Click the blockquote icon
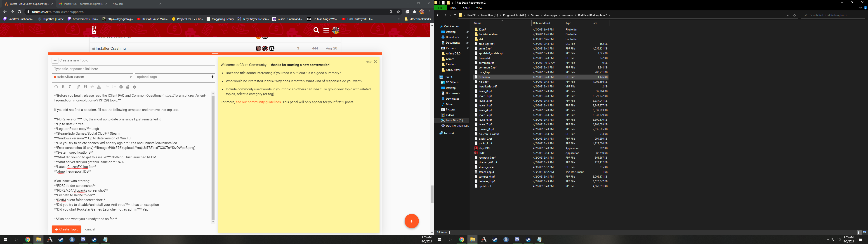The height and width of the screenshot is (244, 868). click(85, 87)
